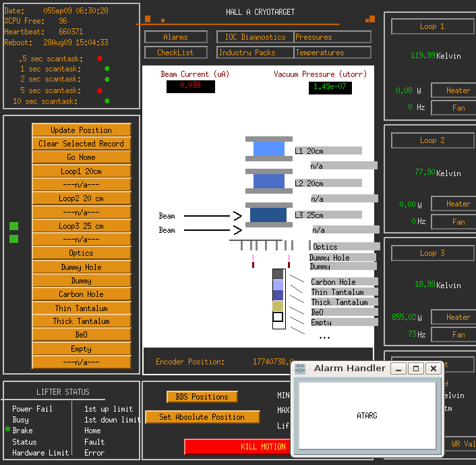Screen dimensions: 476x465
Task: Click the lavender Thin Tantalum ladder swatch
Action: tap(278, 285)
